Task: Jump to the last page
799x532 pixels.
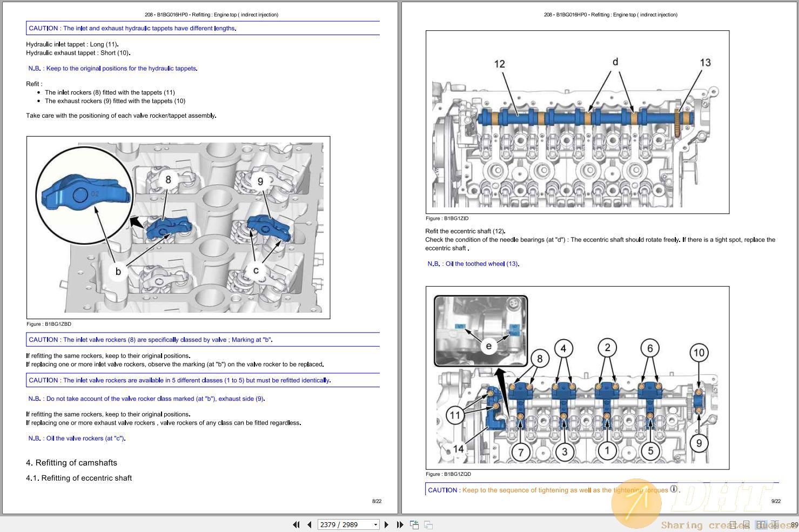Action: coord(400,524)
